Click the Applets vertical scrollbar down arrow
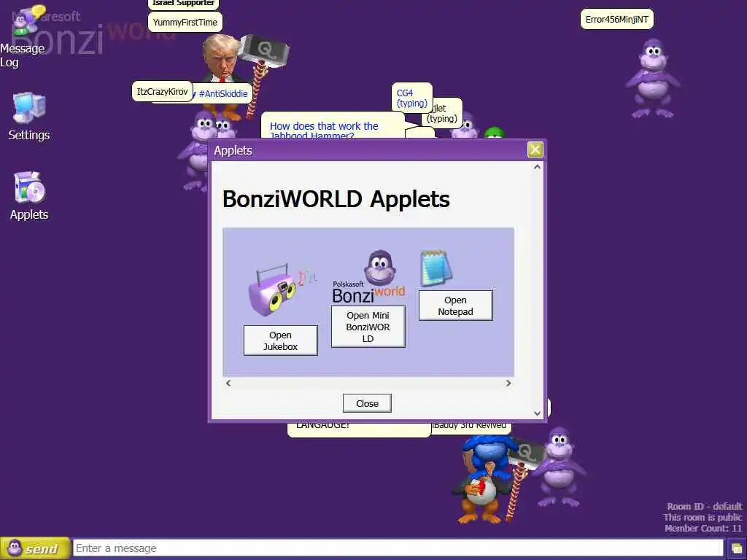This screenshot has width=747, height=560. (x=537, y=413)
